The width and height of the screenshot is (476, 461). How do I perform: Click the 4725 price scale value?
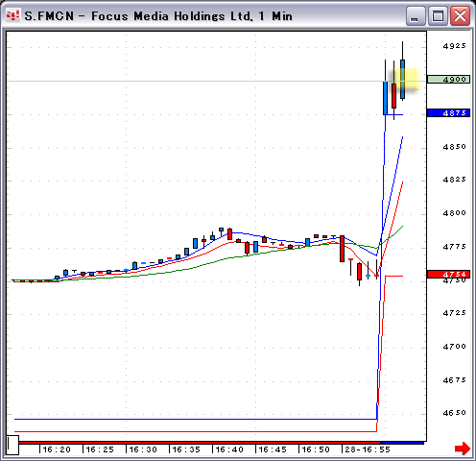454,313
